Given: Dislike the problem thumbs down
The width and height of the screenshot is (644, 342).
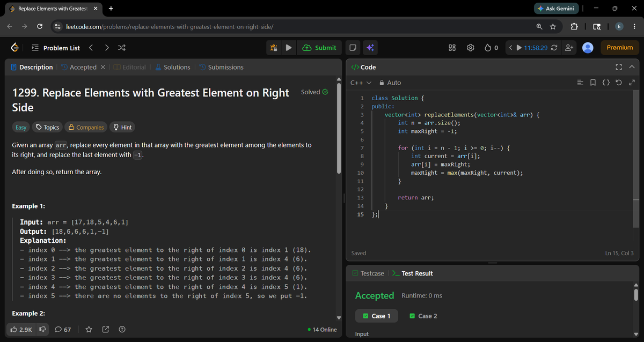Looking at the screenshot, I should [x=43, y=330].
